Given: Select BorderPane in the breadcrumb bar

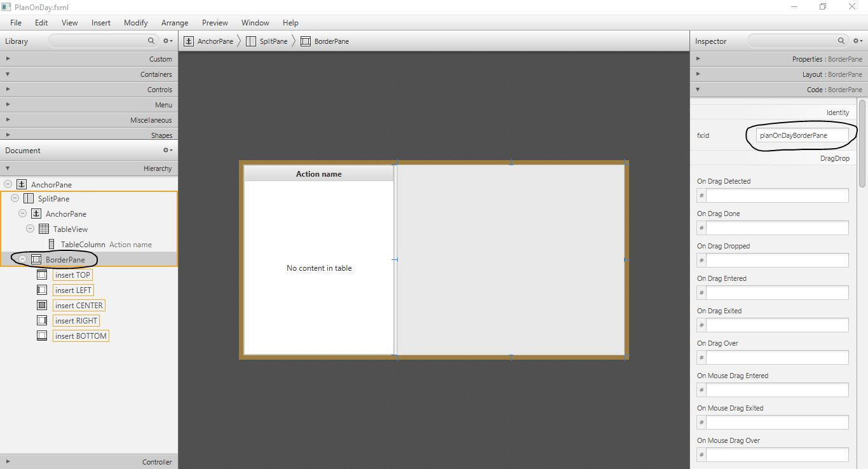Looking at the screenshot, I should [332, 41].
